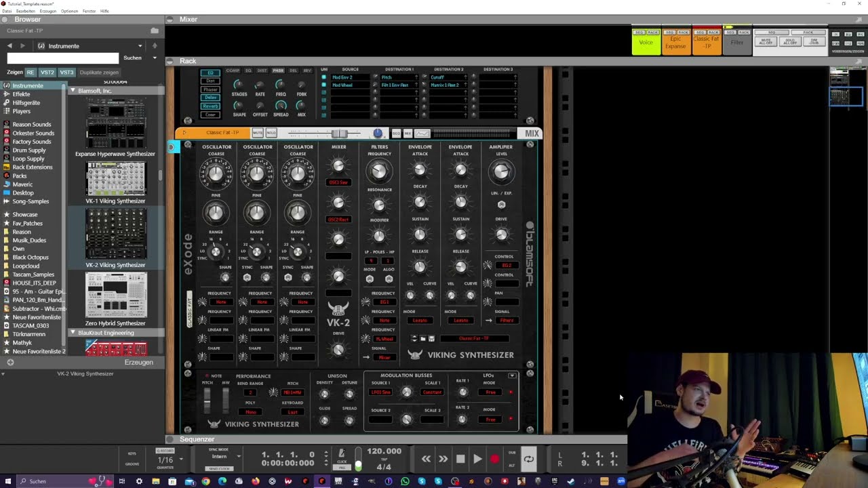Open WhatsApp from the taskbar
This screenshot has width=868, height=488.
coord(405,481)
